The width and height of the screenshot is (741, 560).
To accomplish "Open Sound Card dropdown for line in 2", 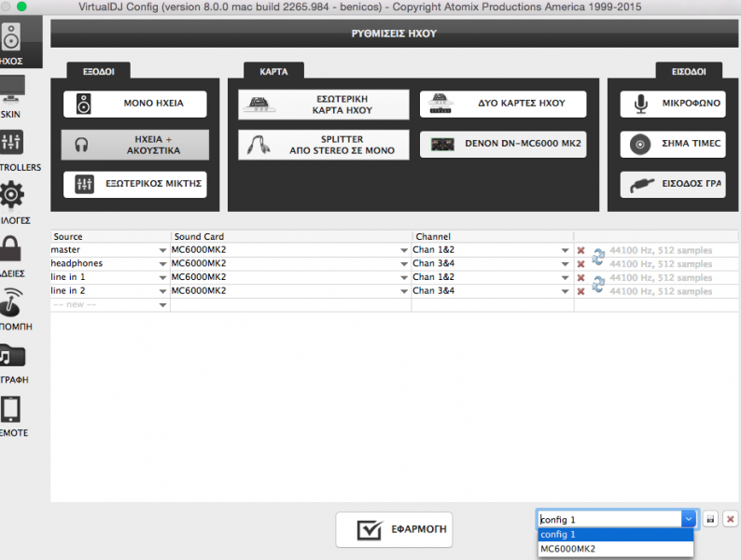I will coord(404,291).
